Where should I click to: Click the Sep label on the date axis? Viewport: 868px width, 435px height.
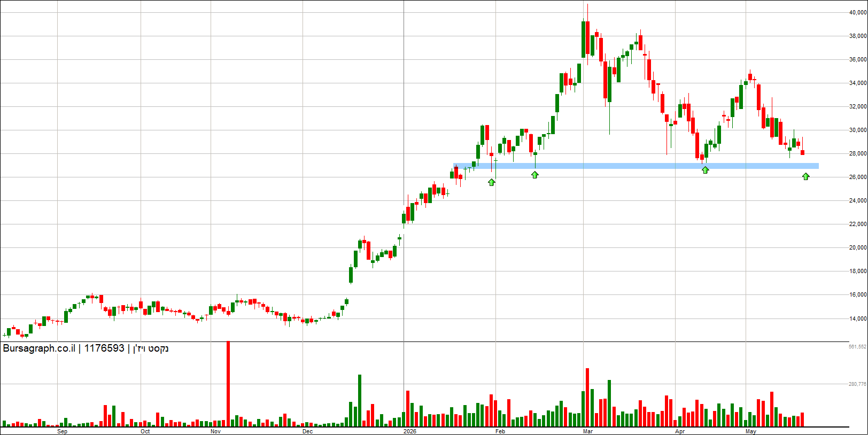pos(63,431)
